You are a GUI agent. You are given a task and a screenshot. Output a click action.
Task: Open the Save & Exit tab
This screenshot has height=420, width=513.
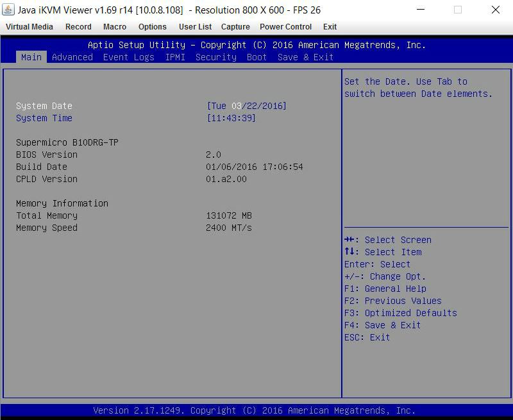pos(306,57)
